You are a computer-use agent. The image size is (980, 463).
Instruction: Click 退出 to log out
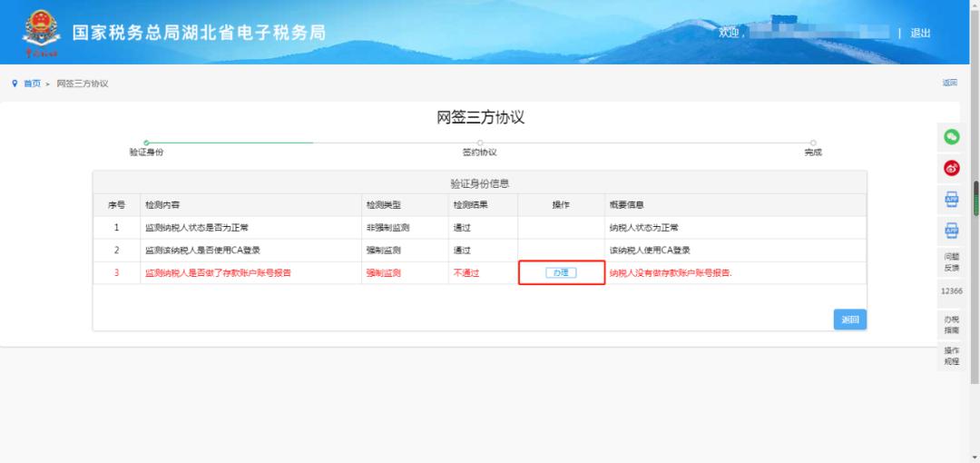click(920, 34)
